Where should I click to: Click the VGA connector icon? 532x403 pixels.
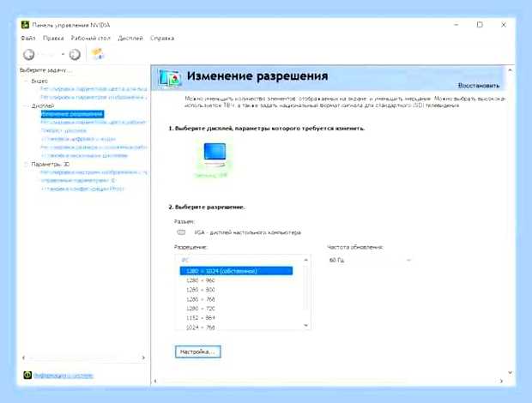pos(182,232)
